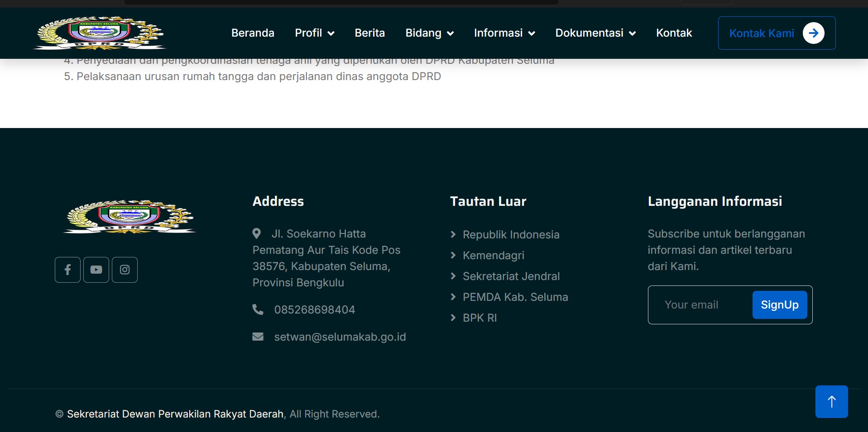Open the Informasi dropdown menu
This screenshot has height=432, width=868.
point(504,33)
